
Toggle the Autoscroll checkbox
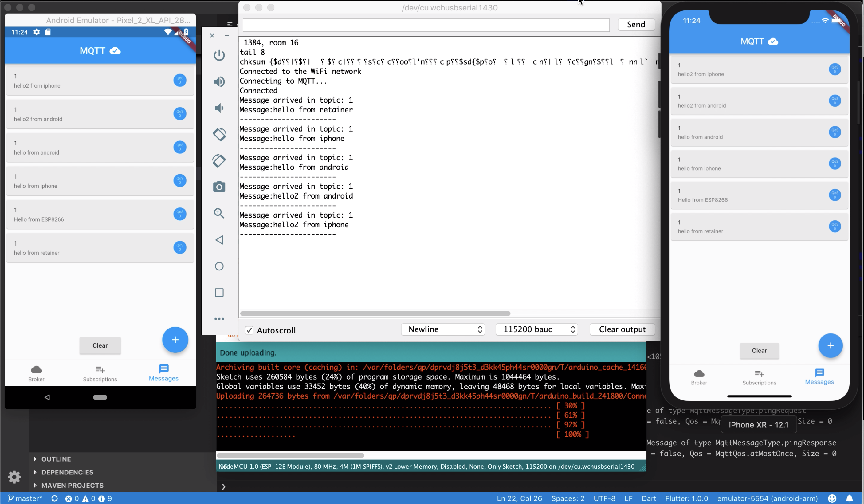pos(249,330)
